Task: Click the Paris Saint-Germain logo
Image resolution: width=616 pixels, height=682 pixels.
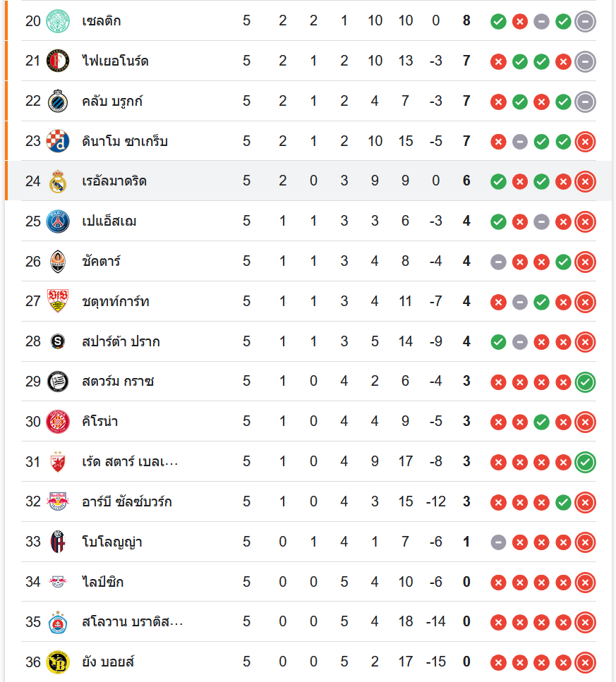Action: [58, 221]
